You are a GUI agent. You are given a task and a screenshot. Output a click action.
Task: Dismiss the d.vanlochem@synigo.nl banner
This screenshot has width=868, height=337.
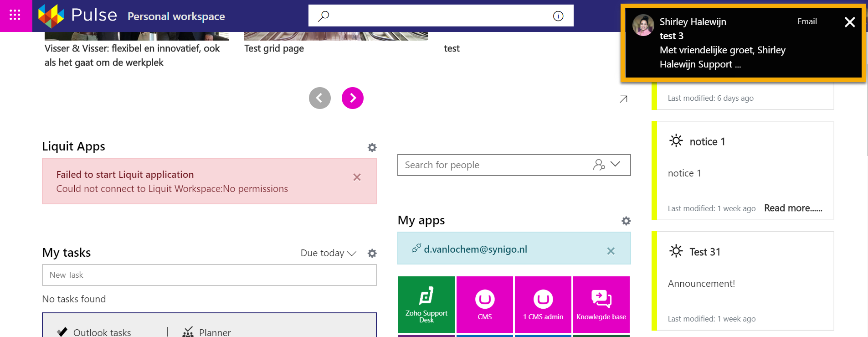pyautogui.click(x=611, y=251)
